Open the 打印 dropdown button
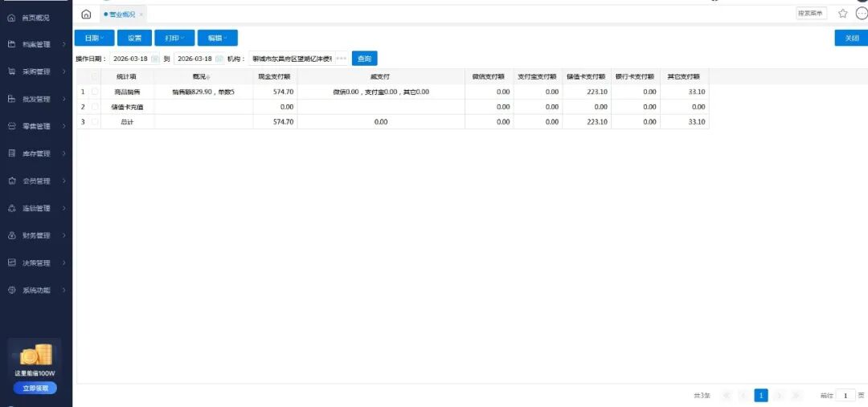This screenshot has height=407, width=868. pos(174,38)
